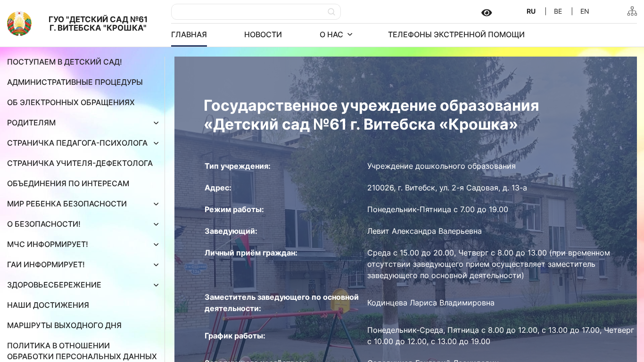Open НАШИ ДОСТИЖЕНИЯ sidebar link

48,305
